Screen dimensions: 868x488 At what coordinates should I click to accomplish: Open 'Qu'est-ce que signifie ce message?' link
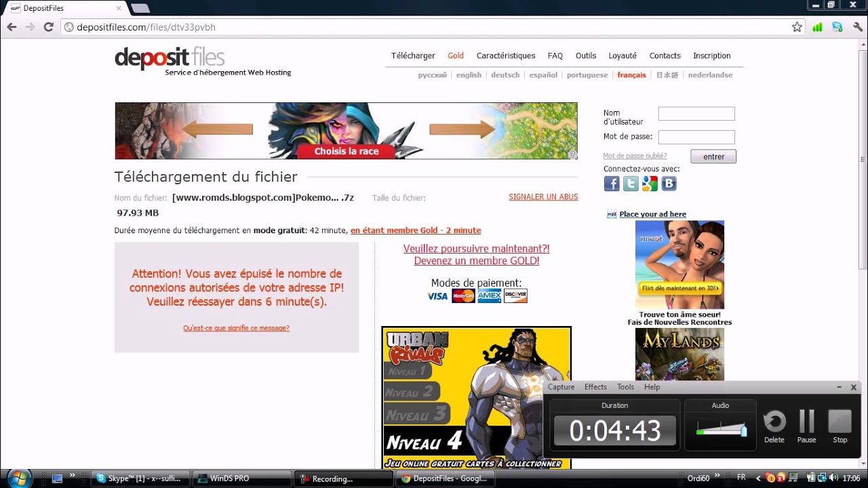(x=236, y=328)
